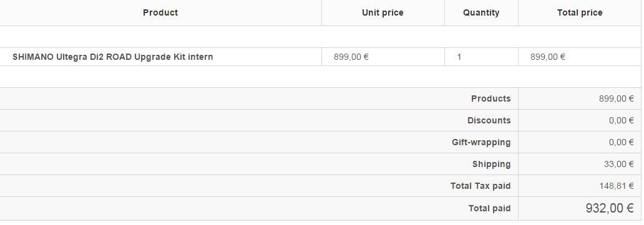
Task: Click the Total price column header
Action: (580, 12)
